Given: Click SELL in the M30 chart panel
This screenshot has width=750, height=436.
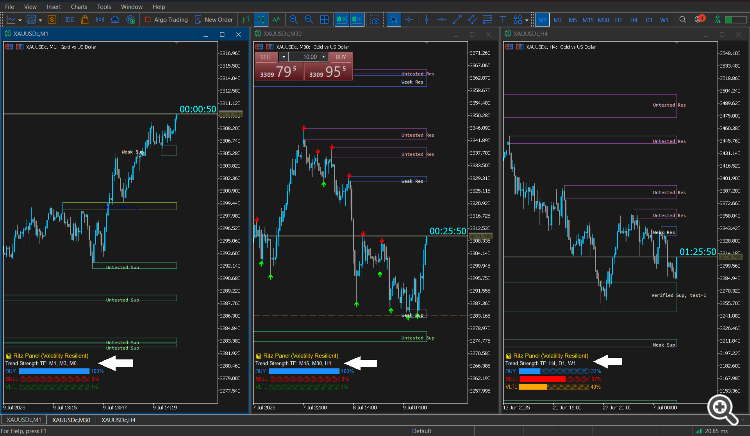Looking at the screenshot, I should click(266, 57).
